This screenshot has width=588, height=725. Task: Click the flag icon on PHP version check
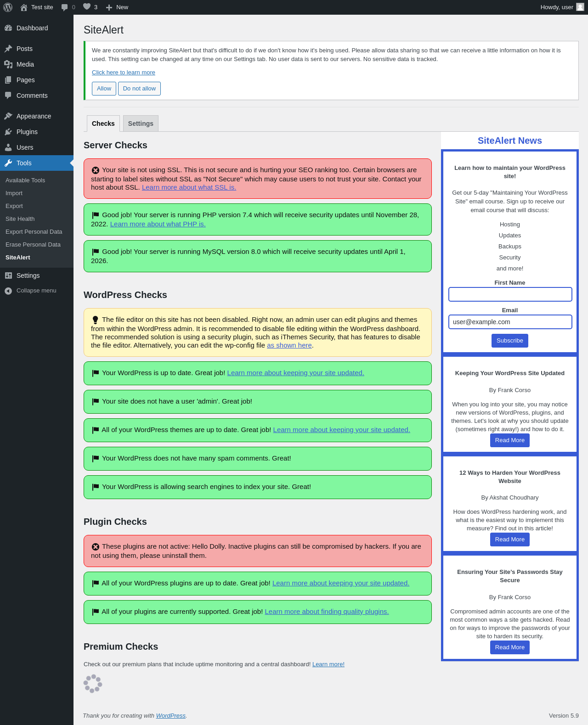click(x=96, y=215)
